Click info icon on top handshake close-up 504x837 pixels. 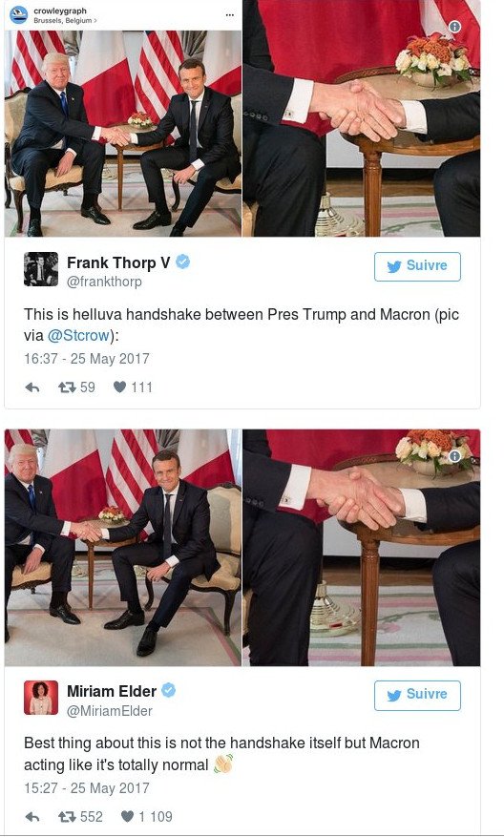tap(454, 27)
